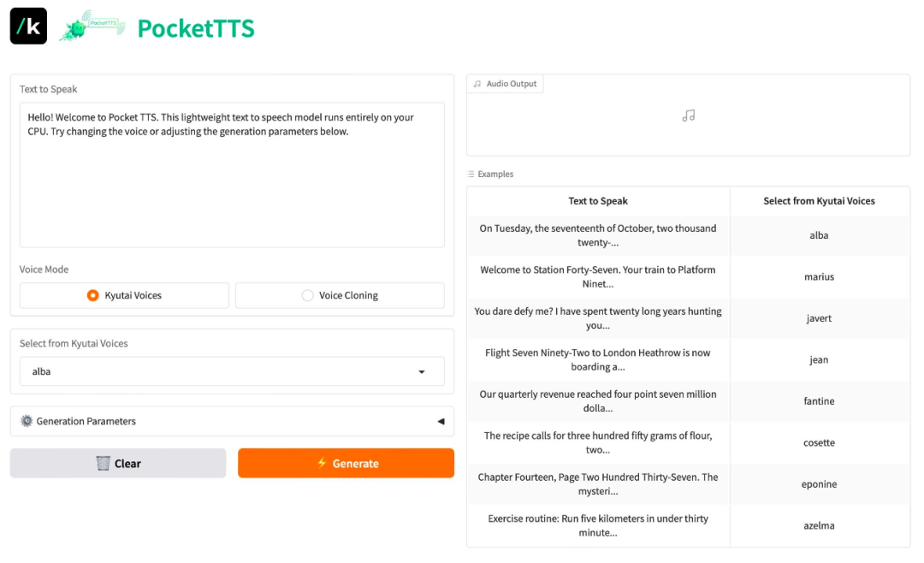Click the fantine voice cell
Viewport: 924px width, 563px height.
pyautogui.click(x=819, y=401)
